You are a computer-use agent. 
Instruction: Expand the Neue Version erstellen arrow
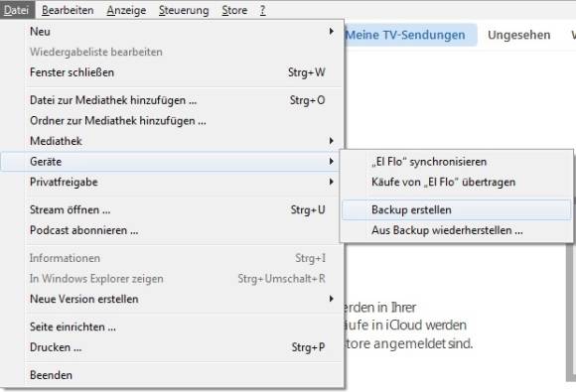point(331,299)
